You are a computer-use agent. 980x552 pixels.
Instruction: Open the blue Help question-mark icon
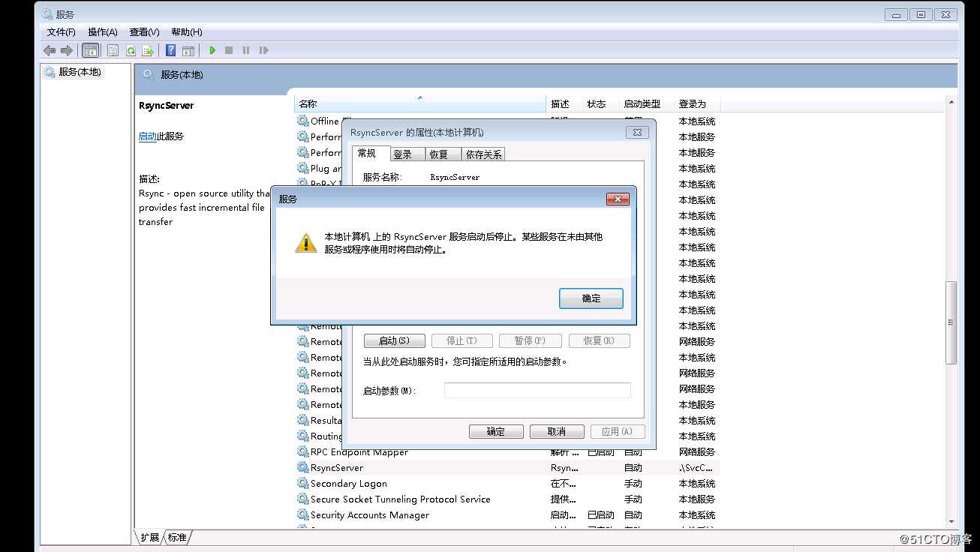(x=171, y=50)
